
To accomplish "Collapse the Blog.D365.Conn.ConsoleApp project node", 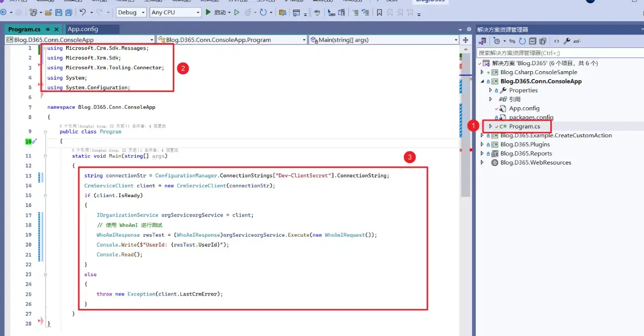I will click(482, 81).
